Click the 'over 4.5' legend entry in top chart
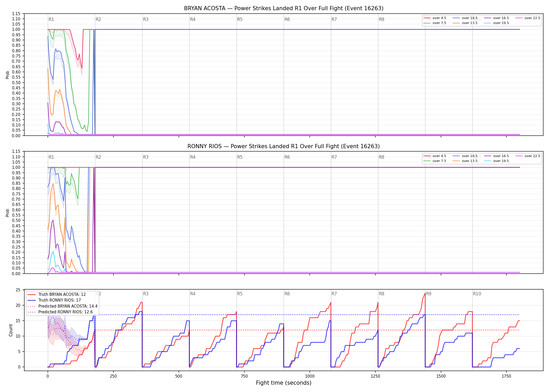This screenshot has height=392, width=549. pos(435,18)
